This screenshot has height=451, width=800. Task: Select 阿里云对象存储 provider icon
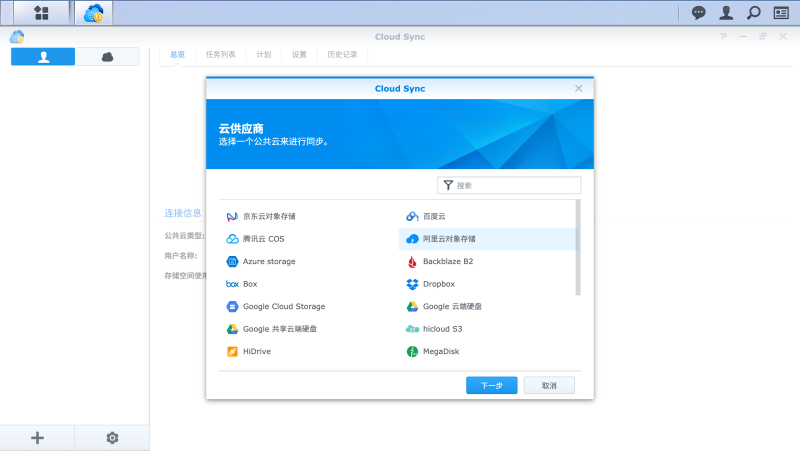(412, 239)
